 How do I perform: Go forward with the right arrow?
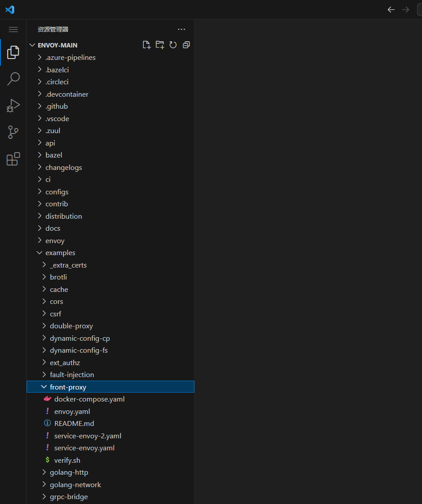[x=406, y=10]
